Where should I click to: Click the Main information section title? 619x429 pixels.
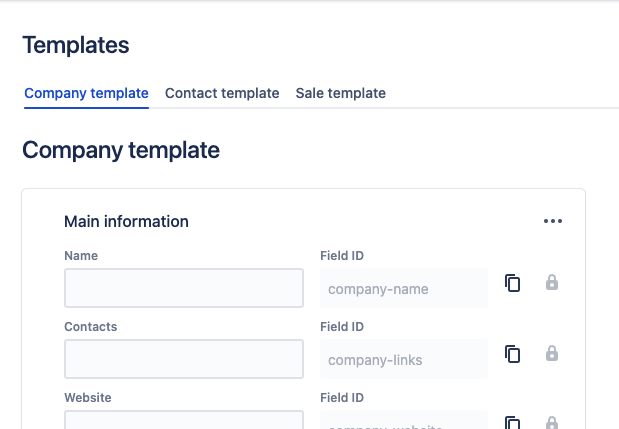(x=126, y=221)
